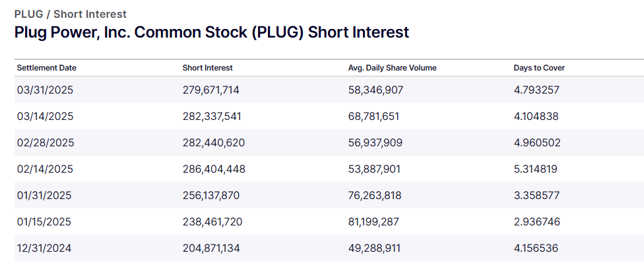
Task: Click short interest value 286,404,448
Action: (214, 169)
